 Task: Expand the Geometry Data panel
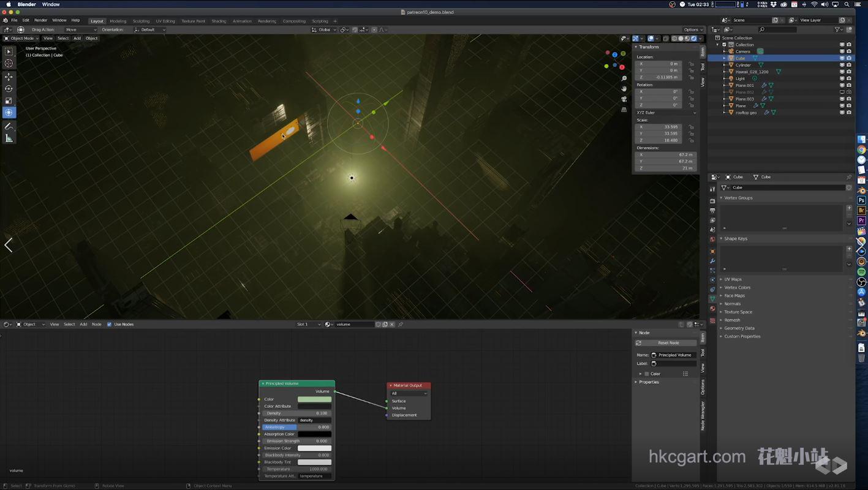coord(739,328)
